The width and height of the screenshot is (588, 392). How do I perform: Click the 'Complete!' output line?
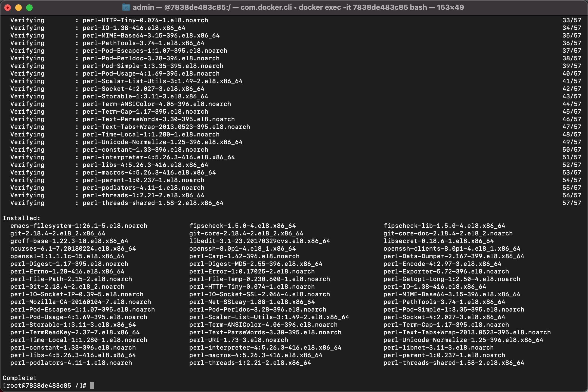click(x=20, y=378)
